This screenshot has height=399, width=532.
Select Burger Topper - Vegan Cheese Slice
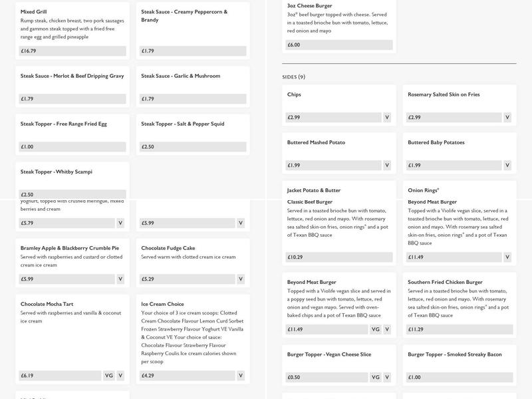click(329, 354)
